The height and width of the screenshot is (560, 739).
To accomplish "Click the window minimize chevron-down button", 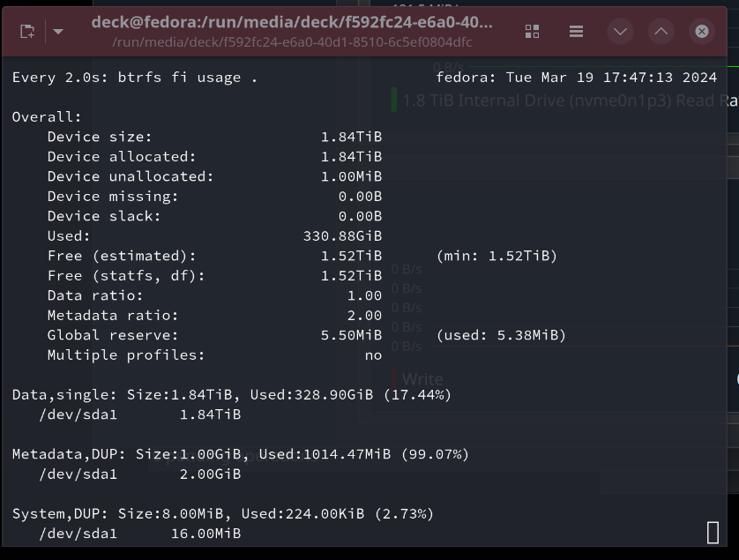I will 620,32.
